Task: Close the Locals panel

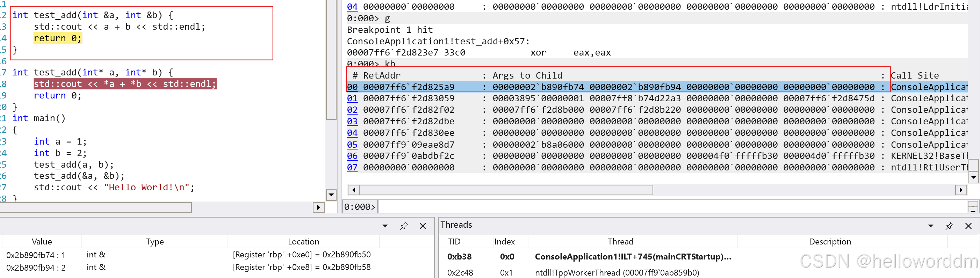Action: coord(423,226)
